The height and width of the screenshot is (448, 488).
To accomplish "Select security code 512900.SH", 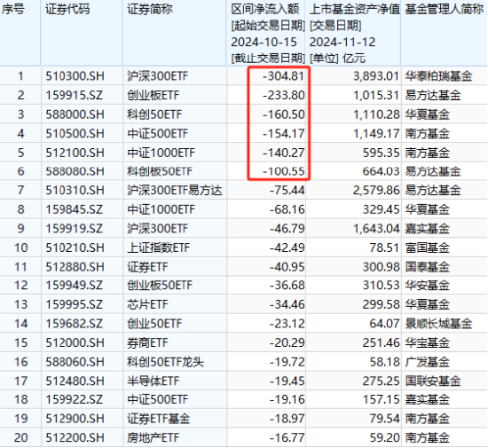I will (75, 419).
